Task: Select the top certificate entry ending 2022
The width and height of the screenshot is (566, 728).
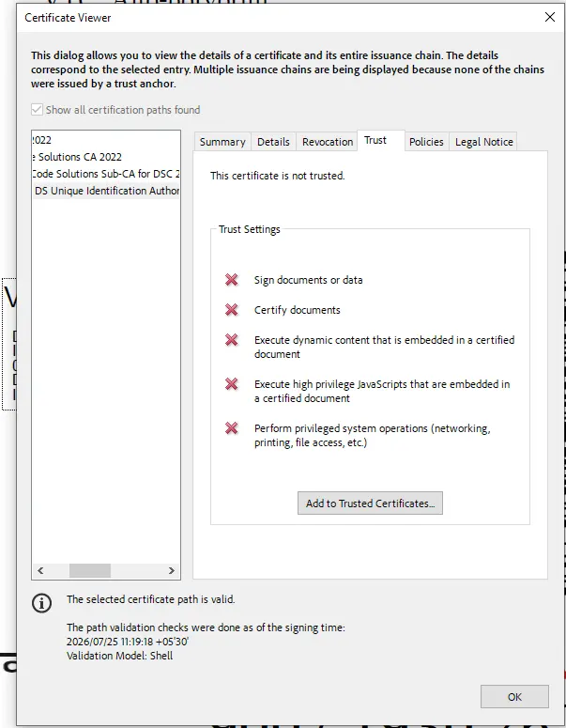Action: point(106,140)
